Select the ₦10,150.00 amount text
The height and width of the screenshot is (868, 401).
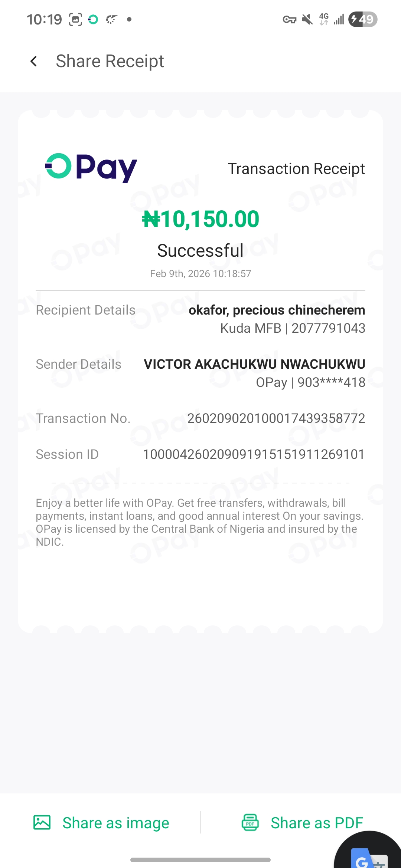click(x=200, y=219)
